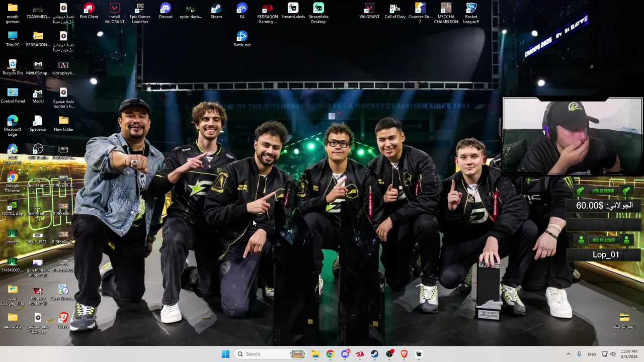Select the StreamLabels desktop shortcut
The width and height of the screenshot is (644, 362).
pos(293,12)
